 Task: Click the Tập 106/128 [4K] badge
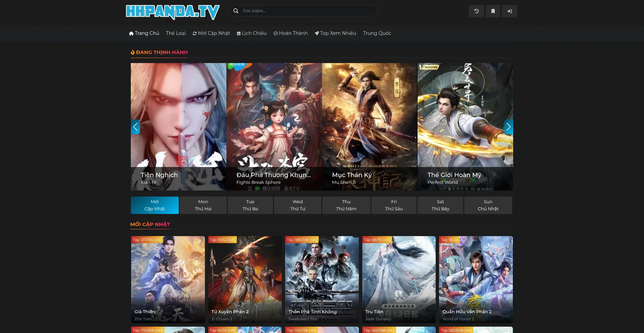302,330
